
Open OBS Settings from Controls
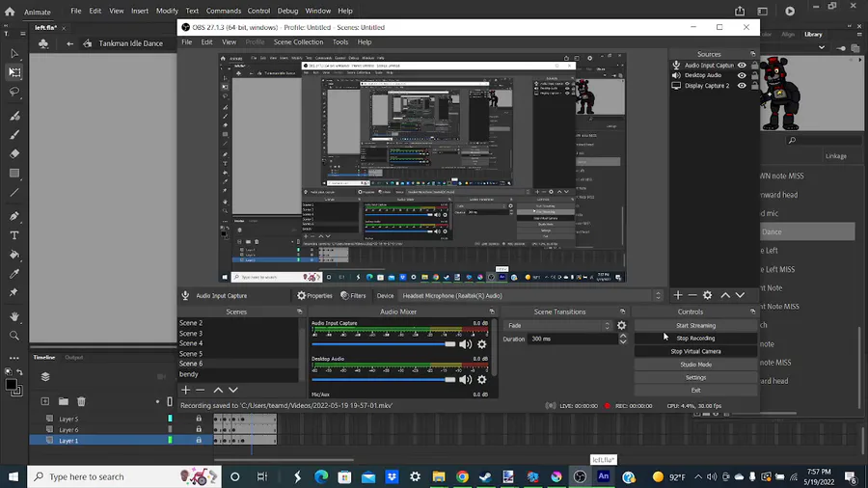coord(695,377)
